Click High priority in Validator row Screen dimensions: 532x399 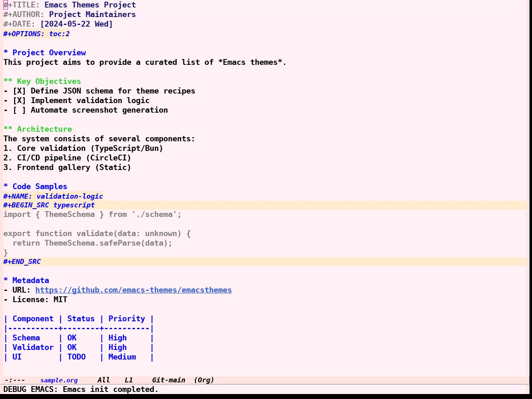(x=118, y=347)
